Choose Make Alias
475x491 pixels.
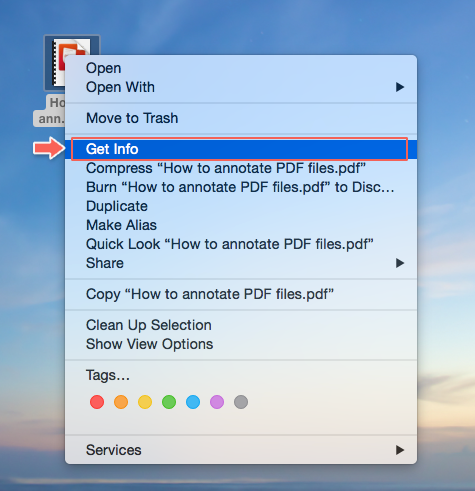click(241, 225)
